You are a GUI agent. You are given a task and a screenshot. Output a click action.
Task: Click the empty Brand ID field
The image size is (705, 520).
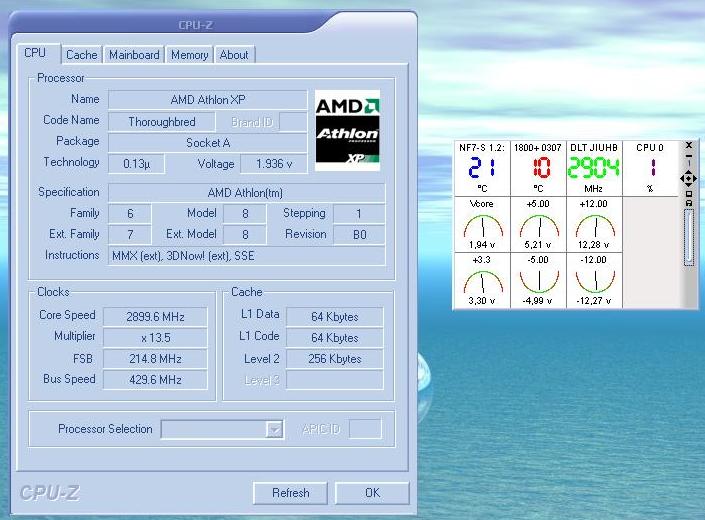[293, 122]
